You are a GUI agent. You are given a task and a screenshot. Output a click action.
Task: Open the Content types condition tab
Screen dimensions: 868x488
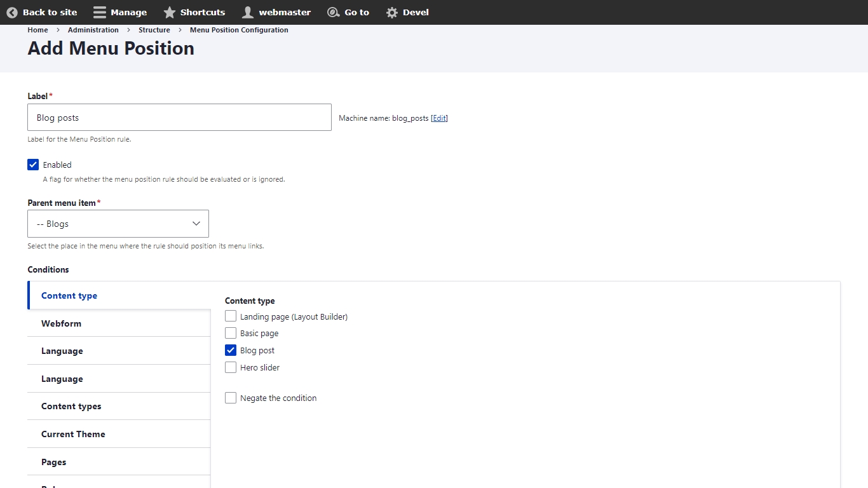(x=71, y=406)
